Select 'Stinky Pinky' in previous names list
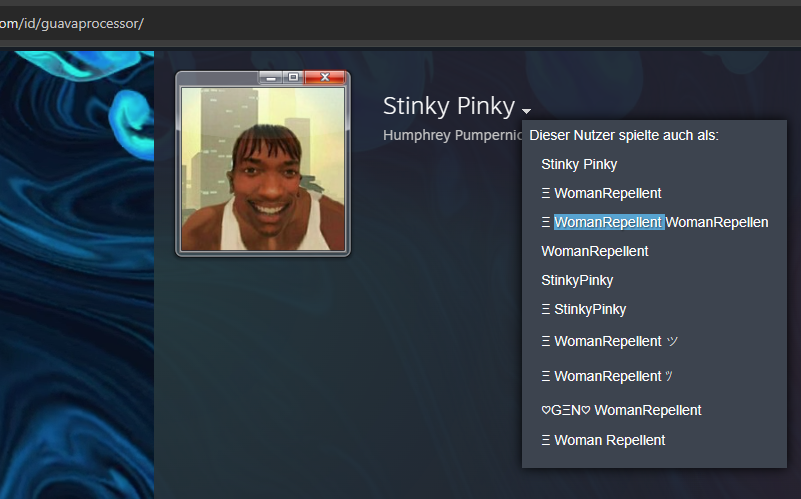This screenshot has height=499, width=801. tap(579, 164)
